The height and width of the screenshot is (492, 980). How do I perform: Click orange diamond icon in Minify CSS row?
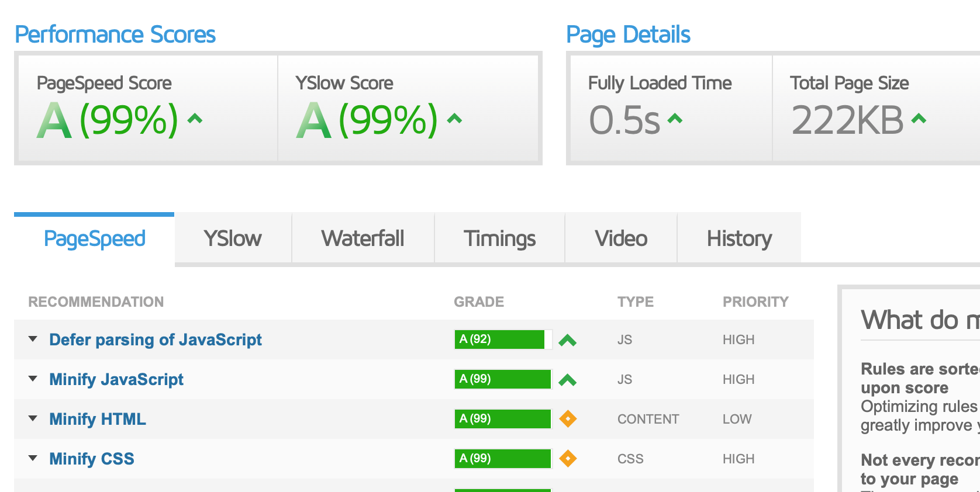(x=568, y=459)
